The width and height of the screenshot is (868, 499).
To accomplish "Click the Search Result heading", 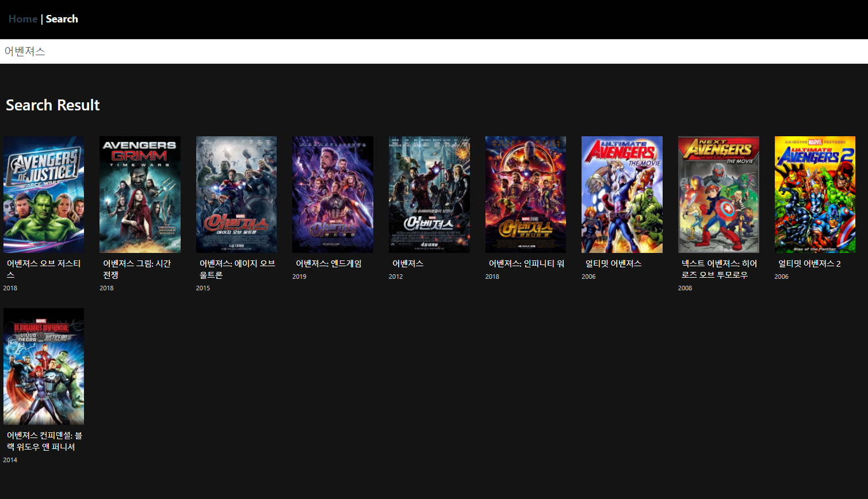I will [x=53, y=105].
